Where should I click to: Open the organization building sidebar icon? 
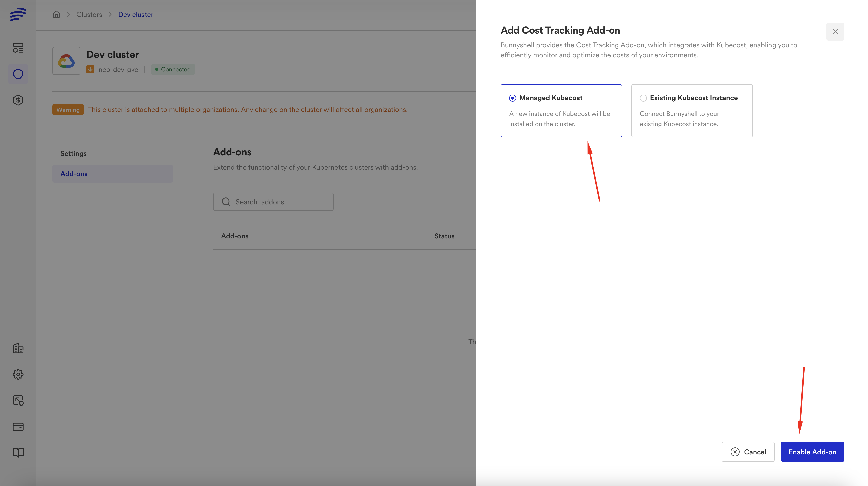pyautogui.click(x=18, y=348)
